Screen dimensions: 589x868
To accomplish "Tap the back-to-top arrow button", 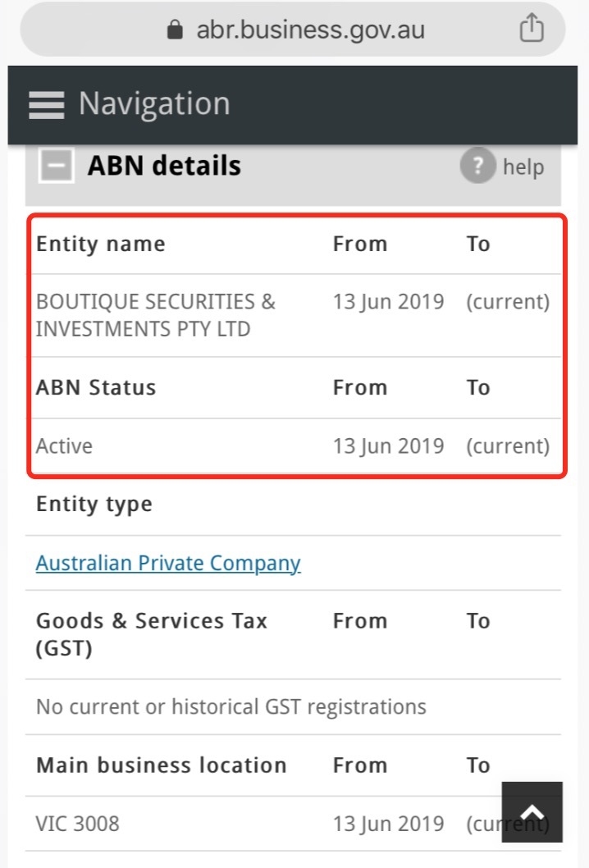I will (x=532, y=812).
